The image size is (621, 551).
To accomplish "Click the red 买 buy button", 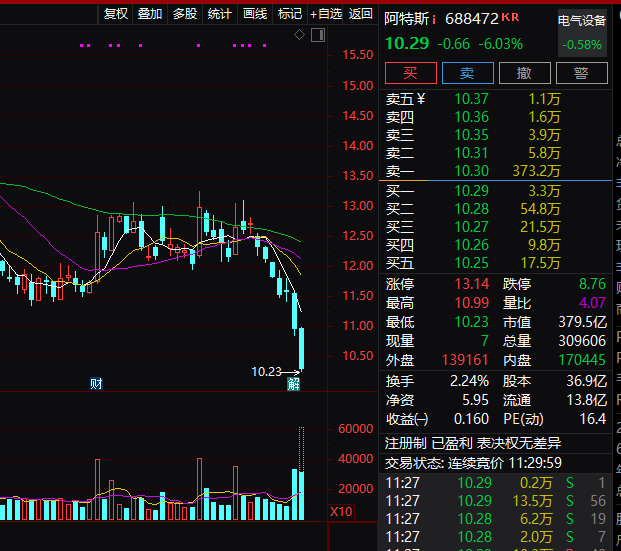I will tap(411, 73).
